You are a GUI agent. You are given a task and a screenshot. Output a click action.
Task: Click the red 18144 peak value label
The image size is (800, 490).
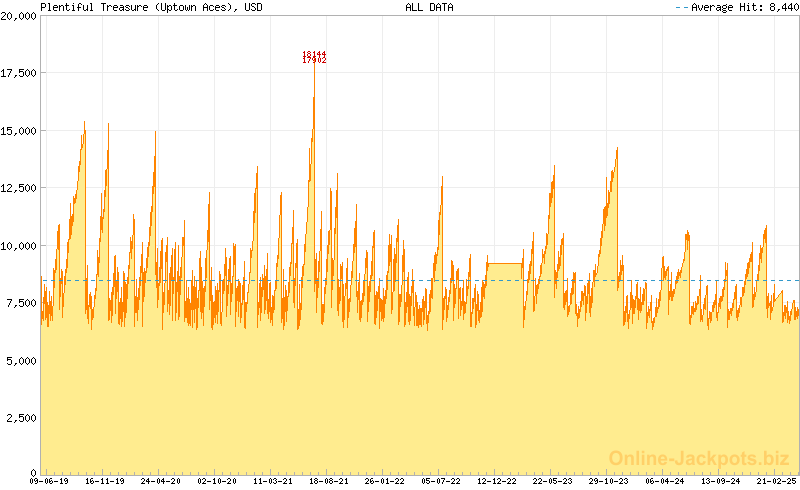point(314,54)
